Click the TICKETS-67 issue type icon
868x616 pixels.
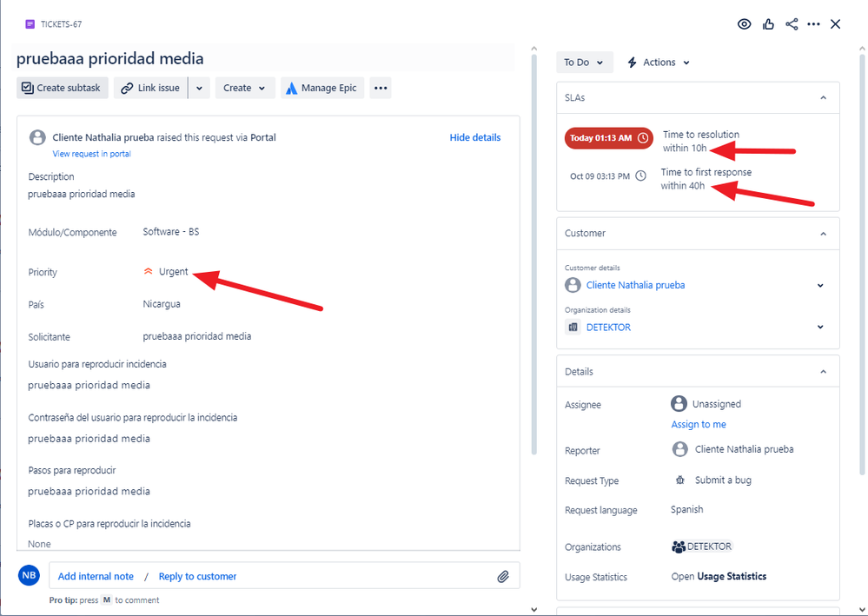point(30,23)
